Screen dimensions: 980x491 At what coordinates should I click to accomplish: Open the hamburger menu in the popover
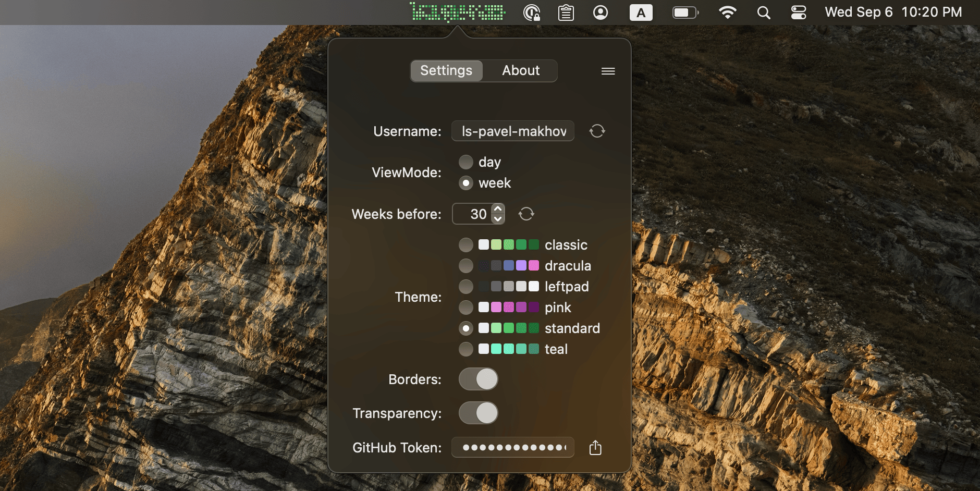tap(608, 71)
